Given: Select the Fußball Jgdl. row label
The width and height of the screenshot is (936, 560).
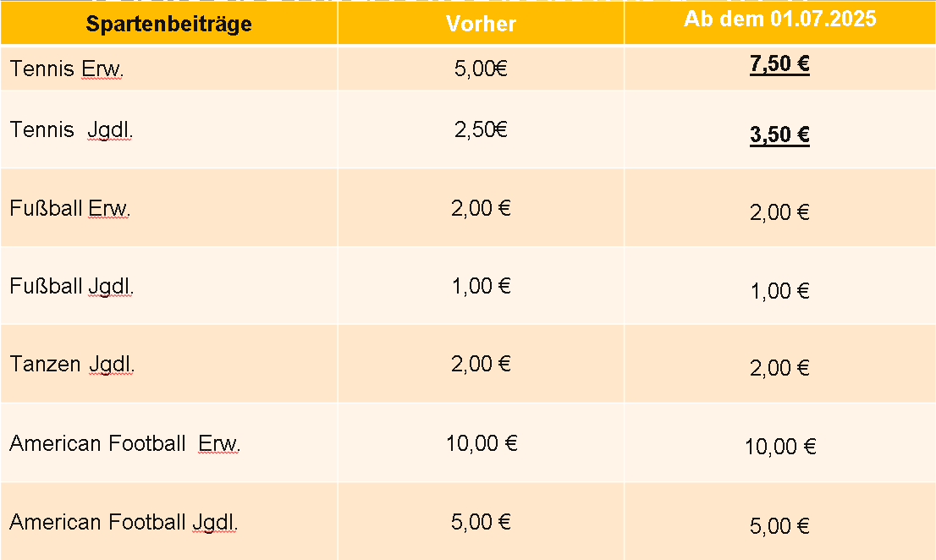Looking at the screenshot, I should (x=72, y=286).
